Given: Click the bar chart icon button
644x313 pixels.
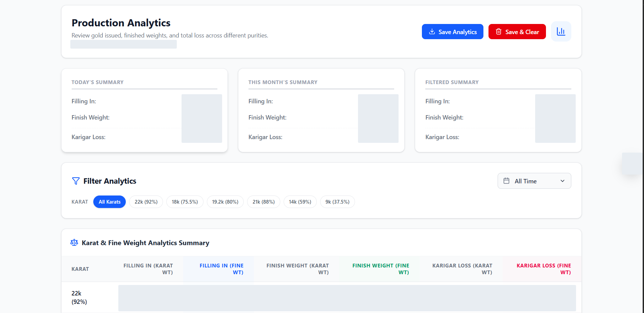Looking at the screenshot, I should pyautogui.click(x=561, y=31).
